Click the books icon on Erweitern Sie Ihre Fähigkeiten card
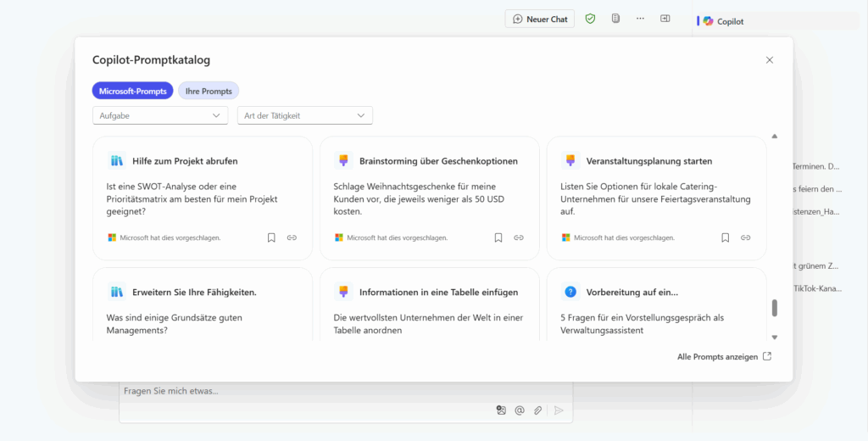Image resolution: width=868 pixels, height=441 pixels. point(116,292)
